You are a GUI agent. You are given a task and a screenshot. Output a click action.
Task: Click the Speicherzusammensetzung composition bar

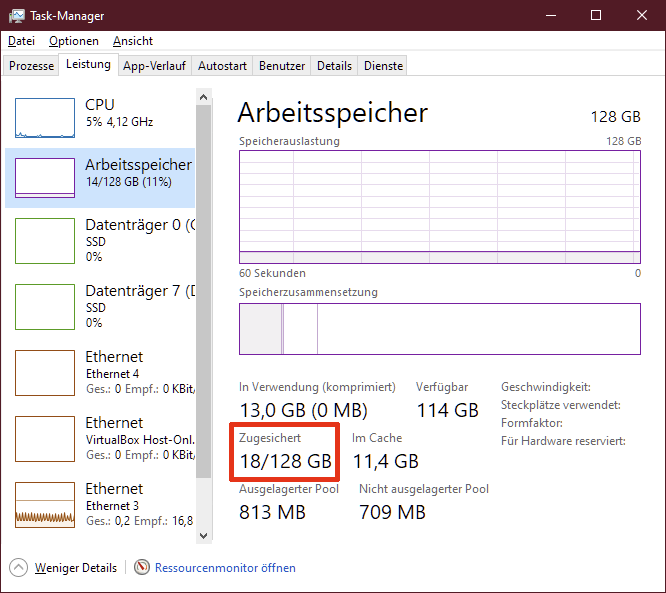pos(440,329)
